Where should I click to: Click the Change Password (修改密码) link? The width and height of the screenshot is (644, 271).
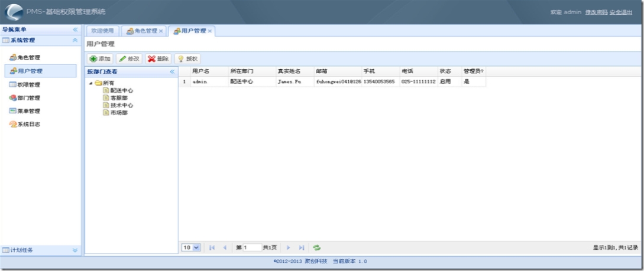(596, 12)
